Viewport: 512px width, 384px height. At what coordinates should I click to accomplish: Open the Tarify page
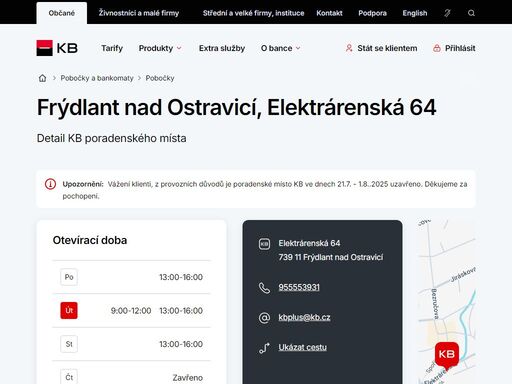(112, 48)
